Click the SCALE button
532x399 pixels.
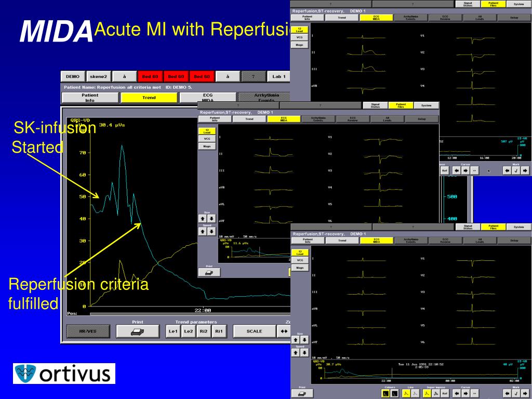pyautogui.click(x=254, y=331)
